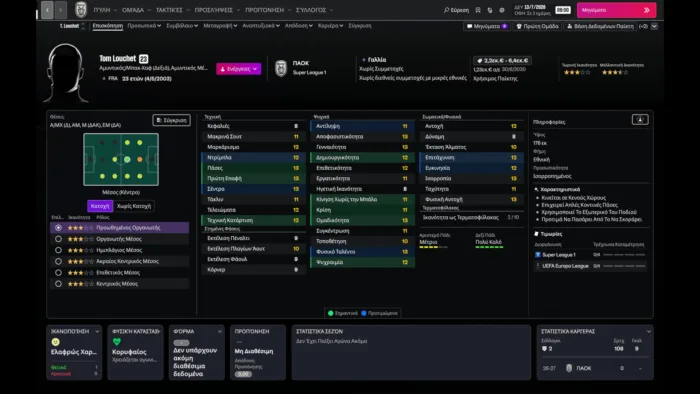Image resolution: width=700 pixels, height=394 pixels.
Task: Click the trophy icon in career stats
Action: (544, 348)
